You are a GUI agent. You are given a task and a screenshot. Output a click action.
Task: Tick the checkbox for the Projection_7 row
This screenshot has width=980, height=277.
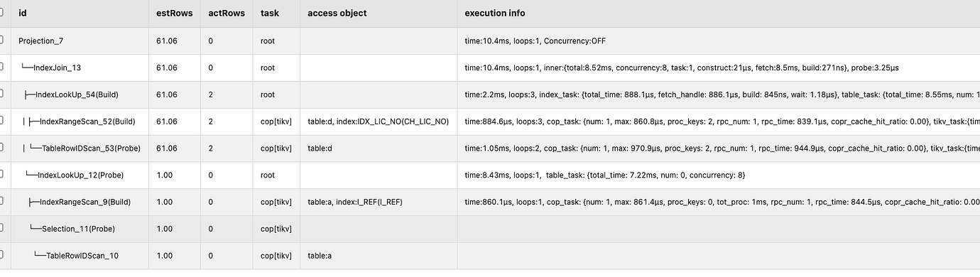[2, 41]
